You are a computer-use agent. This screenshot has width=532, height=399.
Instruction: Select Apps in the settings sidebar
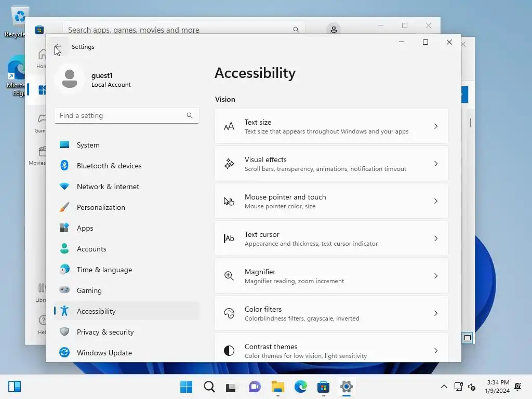127,228
